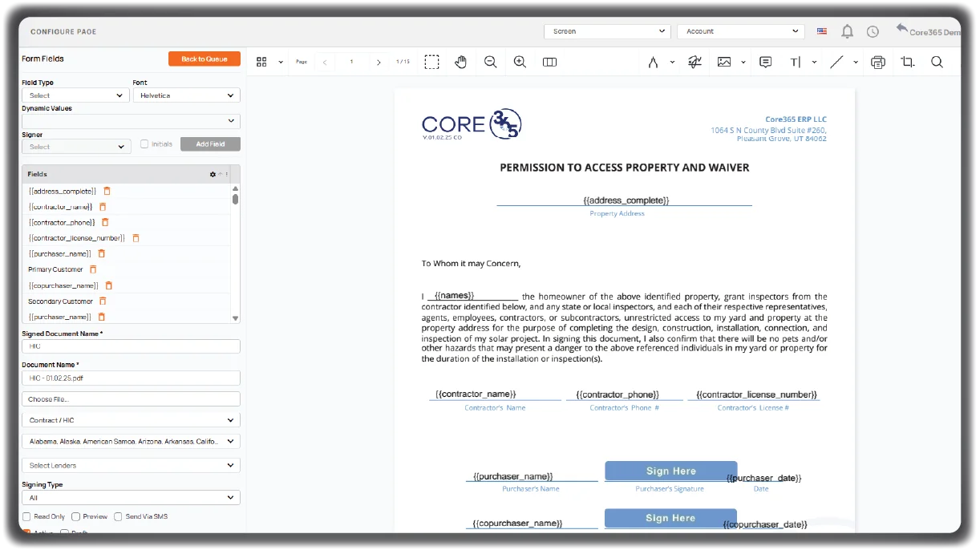Expand the grid view options arrow
The image size is (980, 550).
click(281, 62)
